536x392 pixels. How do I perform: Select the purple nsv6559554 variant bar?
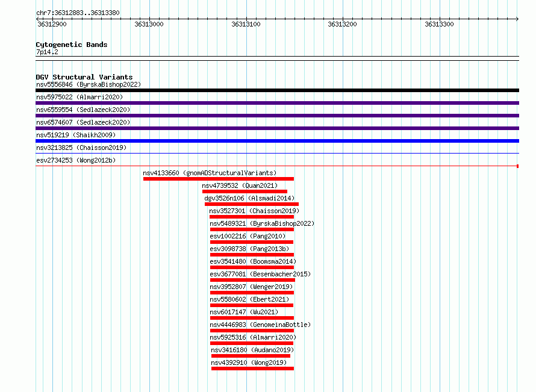point(277,116)
